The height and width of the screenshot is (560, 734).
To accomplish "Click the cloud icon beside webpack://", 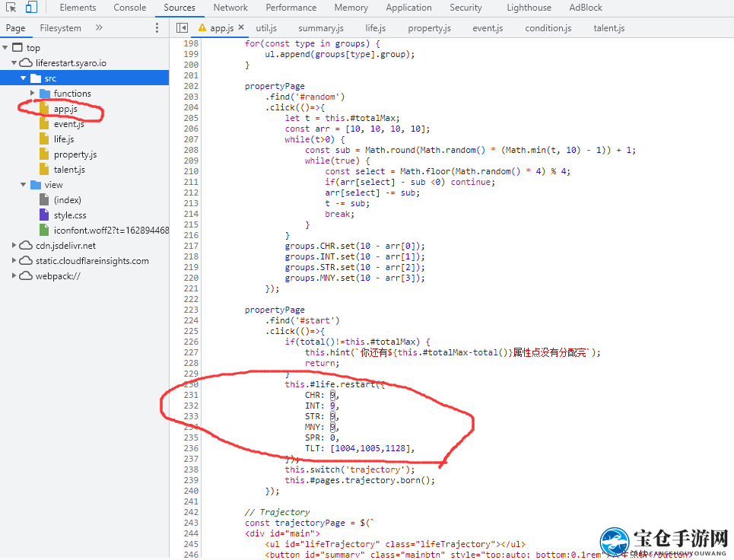I will coord(26,275).
